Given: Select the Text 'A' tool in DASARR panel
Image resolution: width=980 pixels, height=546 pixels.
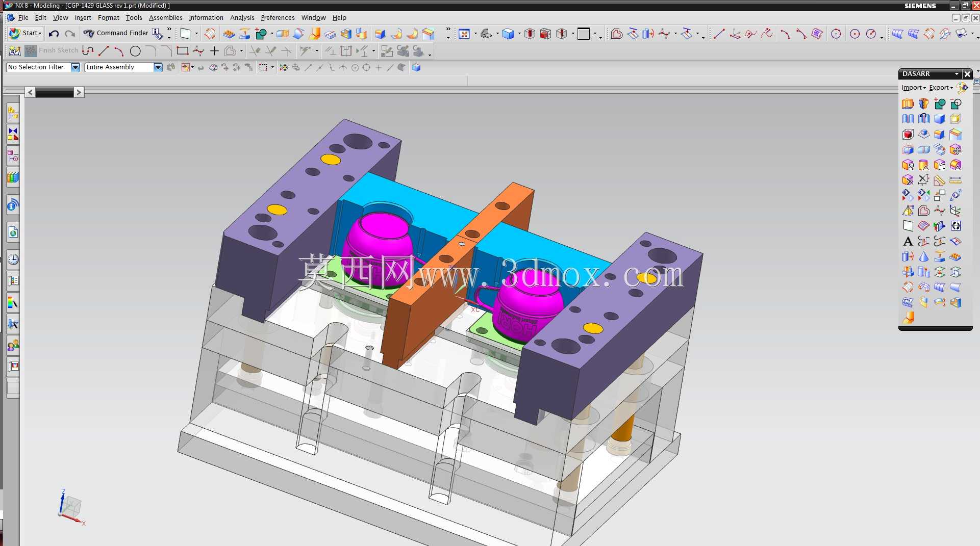Looking at the screenshot, I should pos(908,242).
